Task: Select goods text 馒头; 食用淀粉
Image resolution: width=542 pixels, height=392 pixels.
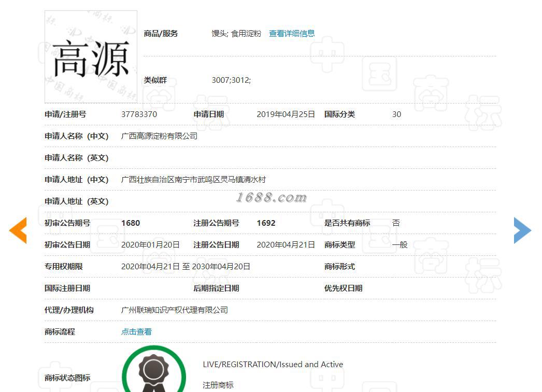Action: 236,34
